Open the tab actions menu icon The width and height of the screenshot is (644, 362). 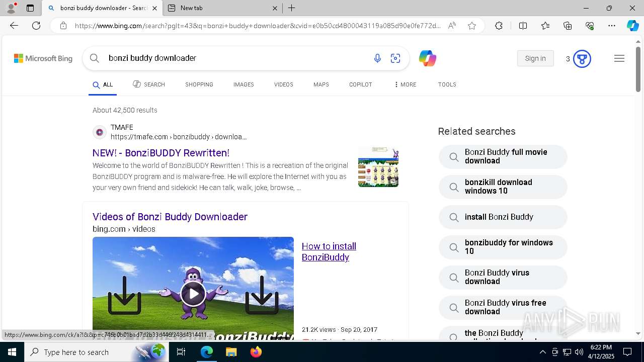point(30,8)
